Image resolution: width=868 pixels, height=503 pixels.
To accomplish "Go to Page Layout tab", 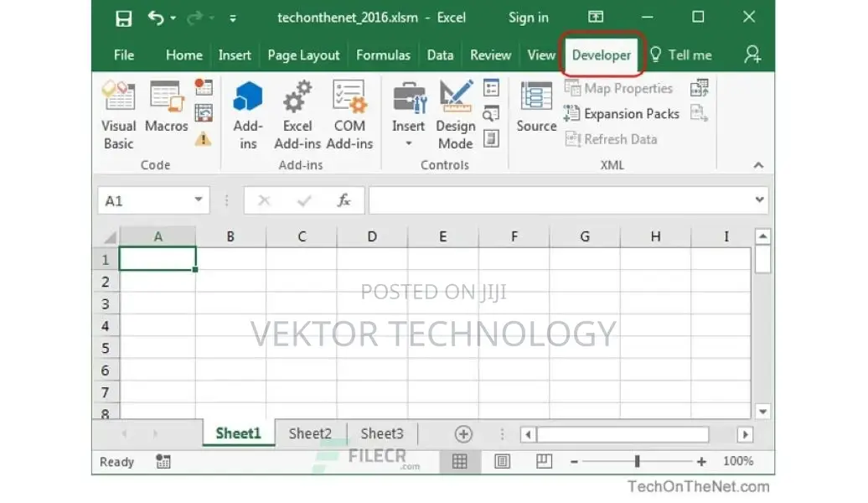I will point(303,54).
